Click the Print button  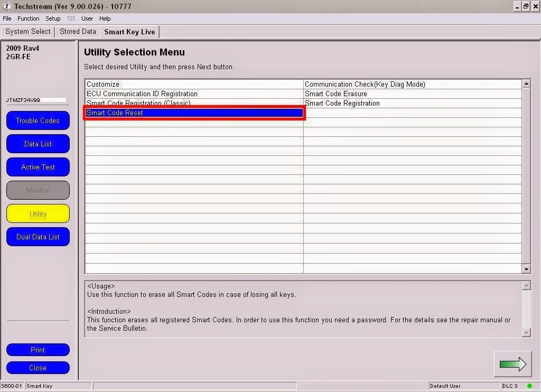click(38, 350)
